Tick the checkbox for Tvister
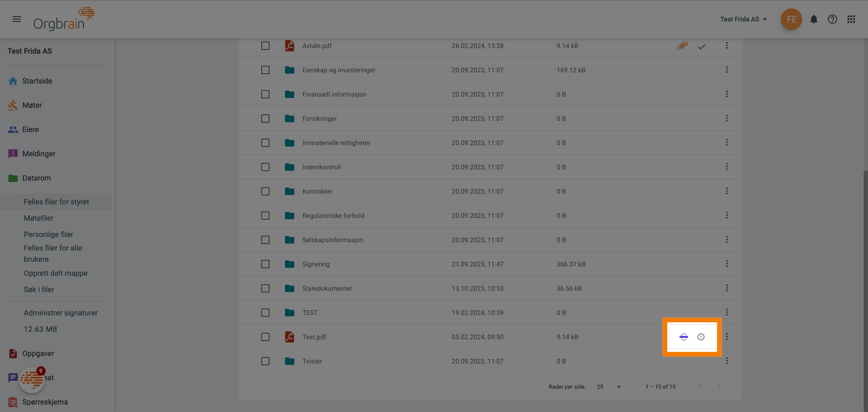Image resolution: width=868 pixels, height=412 pixels. 265,361
